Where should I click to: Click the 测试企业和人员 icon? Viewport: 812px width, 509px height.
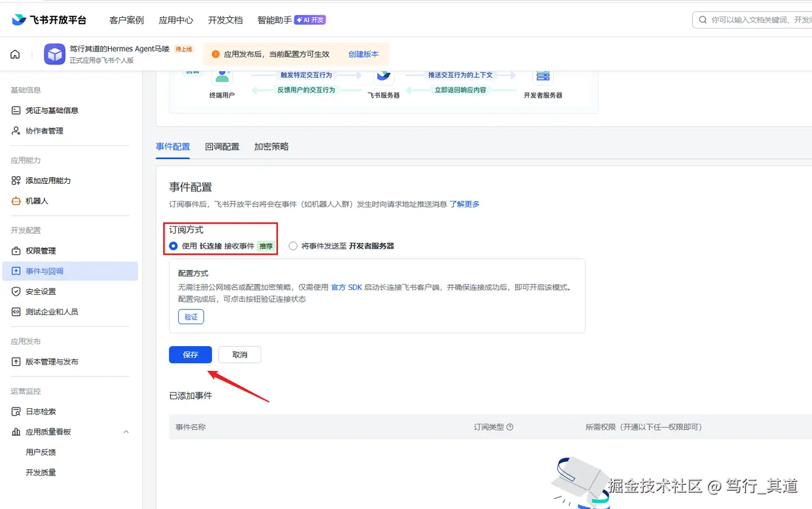coord(16,312)
